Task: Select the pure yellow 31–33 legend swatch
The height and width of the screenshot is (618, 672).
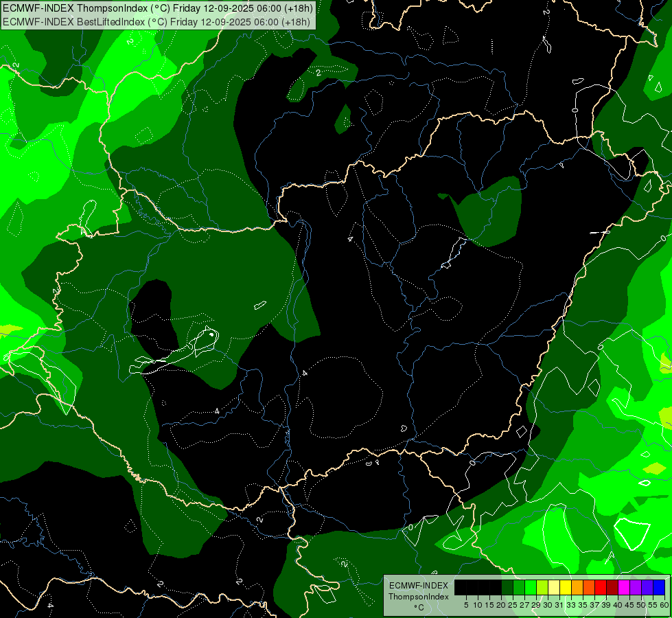Action: (x=566, y=587)
